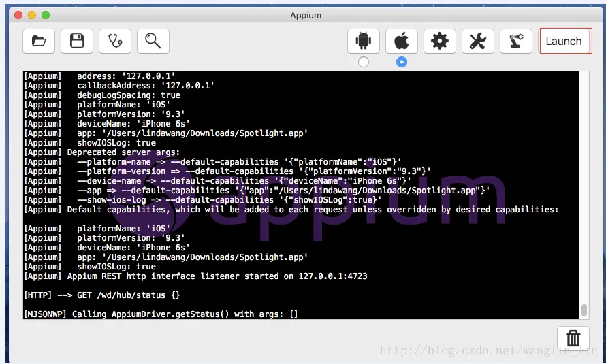Click the "--show-ios-log =>" log line
The image size is (606, 364).
pyautogui.click(x=203, y=200)
